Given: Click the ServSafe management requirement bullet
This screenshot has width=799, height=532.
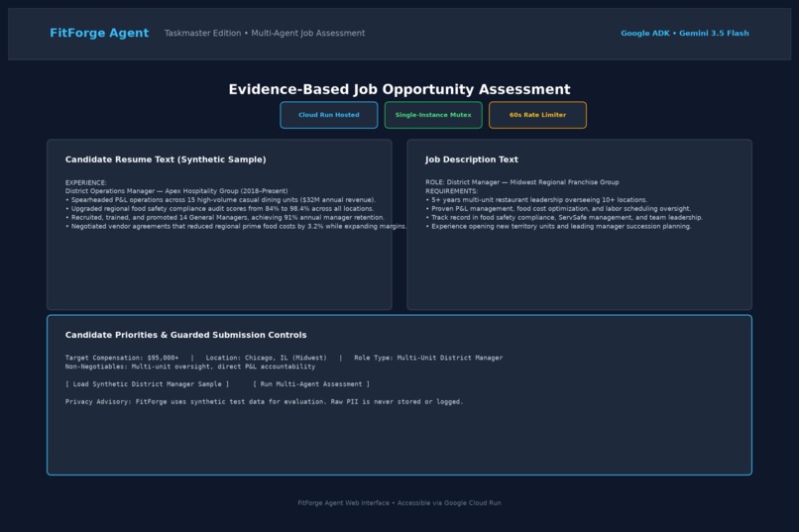Looking at the screenshot, I should point(564,217).
